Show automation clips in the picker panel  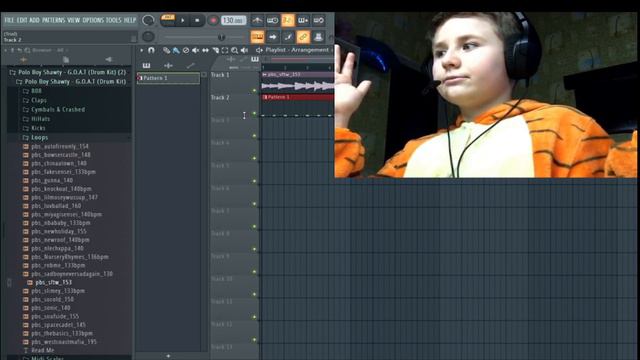[x=190, y=65]
